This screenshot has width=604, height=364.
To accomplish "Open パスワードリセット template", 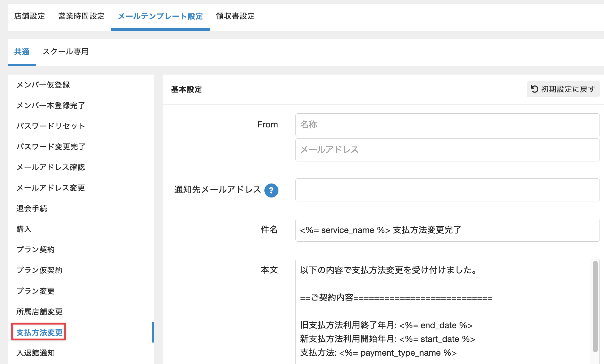I will (x=51, y=126).
